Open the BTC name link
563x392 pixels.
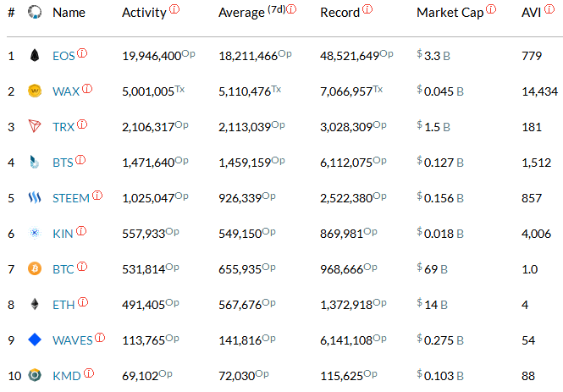63,269
